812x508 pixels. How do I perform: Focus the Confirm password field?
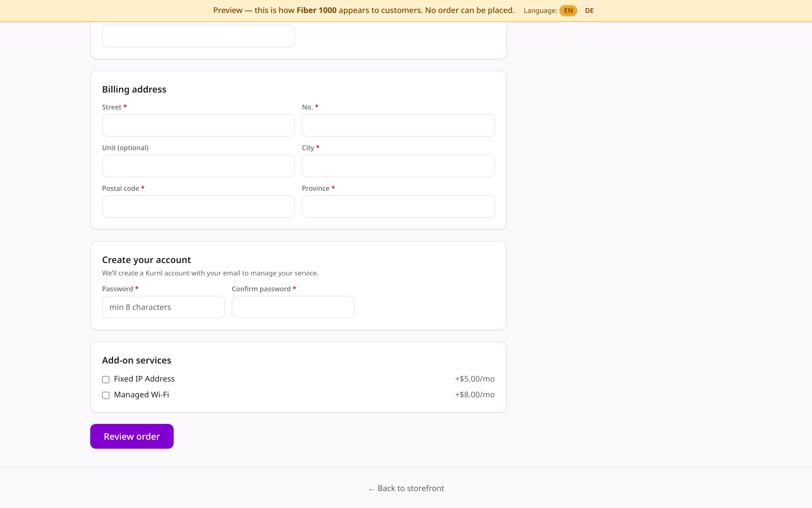293,307
